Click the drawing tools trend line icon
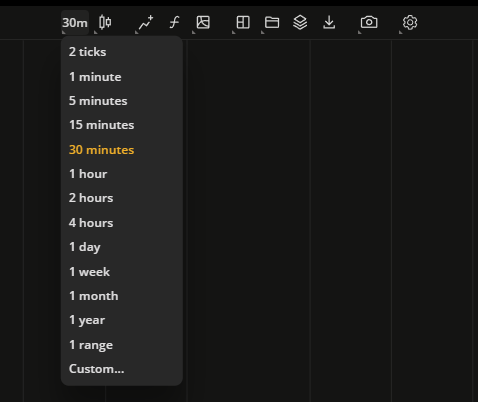The image size is (478, 402). [x=146, y=23]
